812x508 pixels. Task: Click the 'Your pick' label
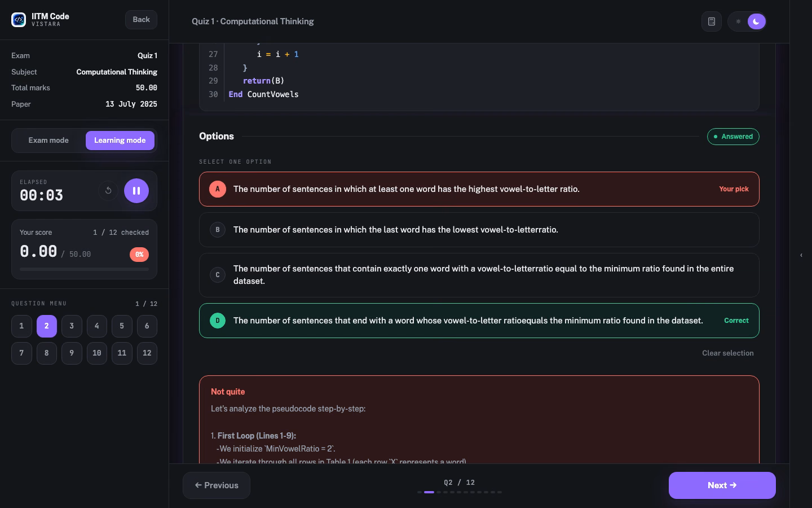click(x=734, y=189)
